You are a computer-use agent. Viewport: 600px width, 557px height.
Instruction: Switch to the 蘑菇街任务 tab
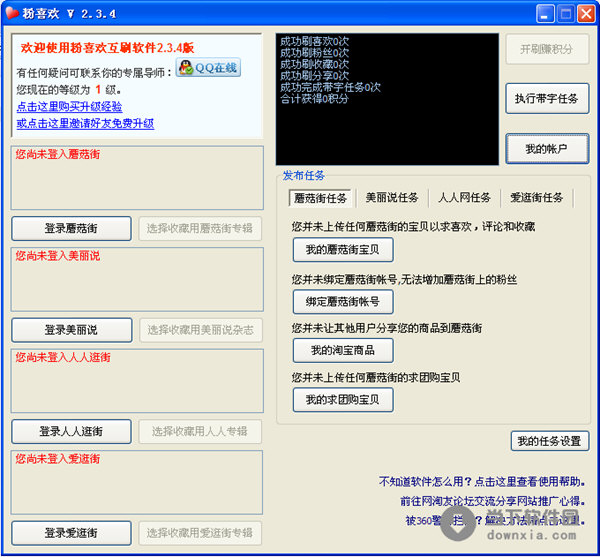pos(321,198)
